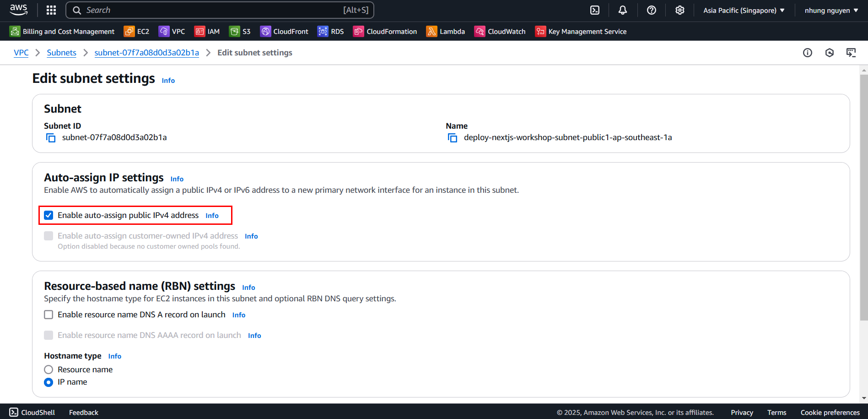Open the info panel circle icon
This screenshot has width=868, height=419.
(x=808, y=53)
